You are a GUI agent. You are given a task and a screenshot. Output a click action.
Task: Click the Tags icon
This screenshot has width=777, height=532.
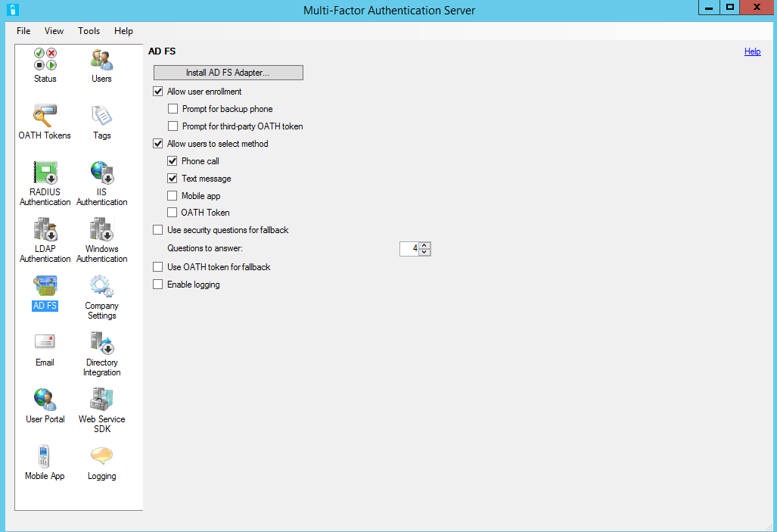pos(101,120)
